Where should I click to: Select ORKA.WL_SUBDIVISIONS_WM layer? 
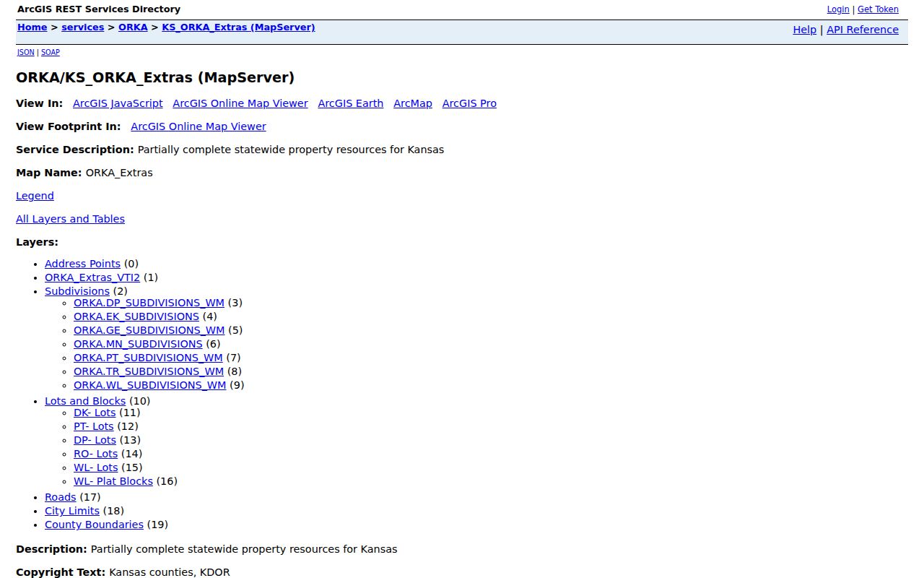[150, 385]
